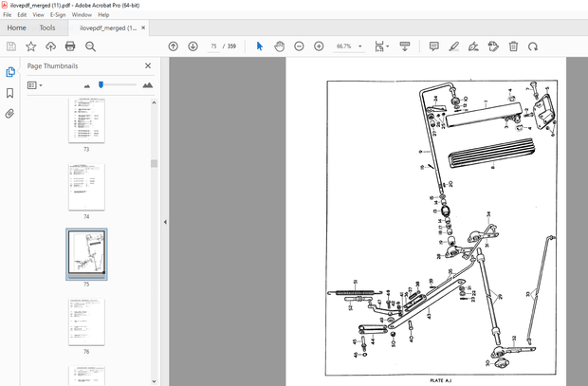Screen dimensions: 588x386
Task: Switch to the Tools tab
Action: [x=47, y=28]
